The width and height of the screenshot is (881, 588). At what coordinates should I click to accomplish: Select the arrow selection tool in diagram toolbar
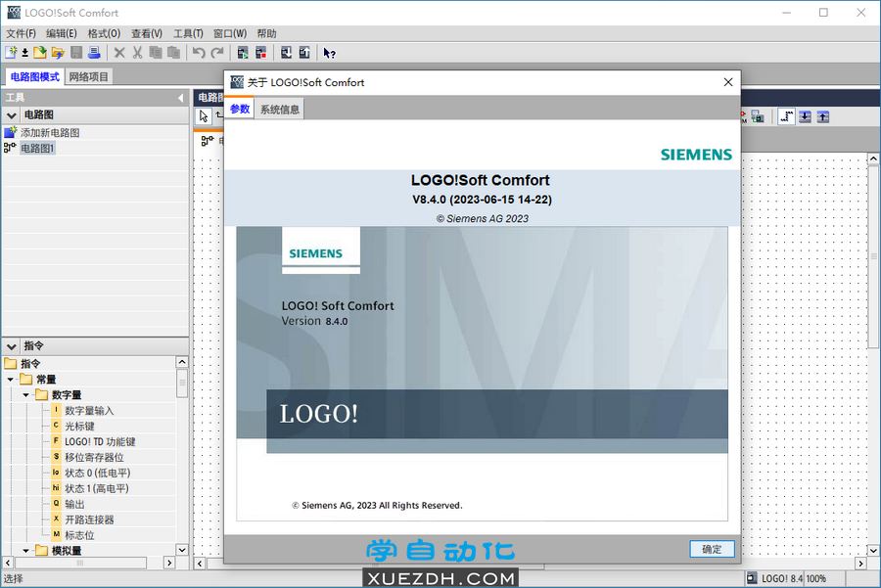point(204,116)
